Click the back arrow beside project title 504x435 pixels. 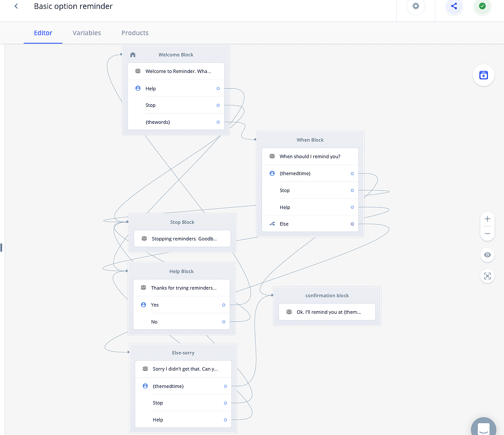(x=16, y=6)
